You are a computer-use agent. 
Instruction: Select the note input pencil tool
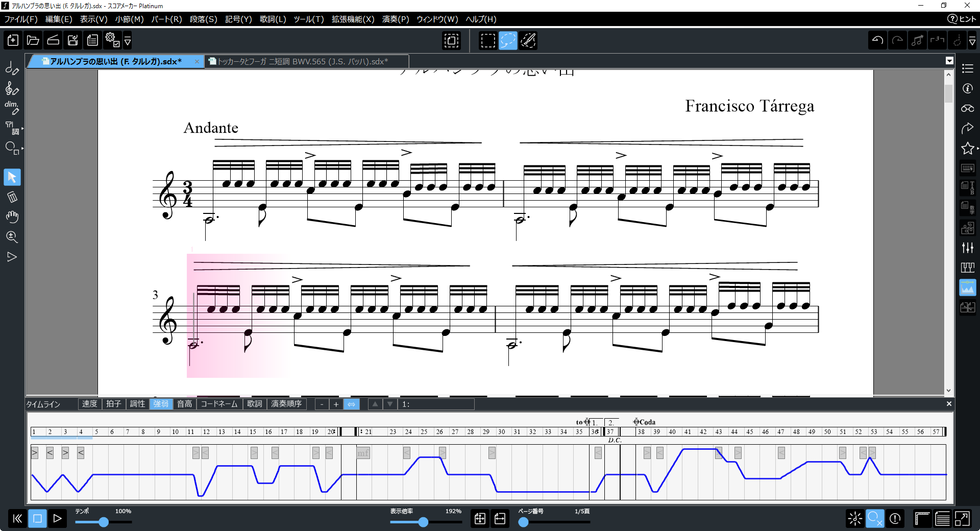(x=12, y=68)
